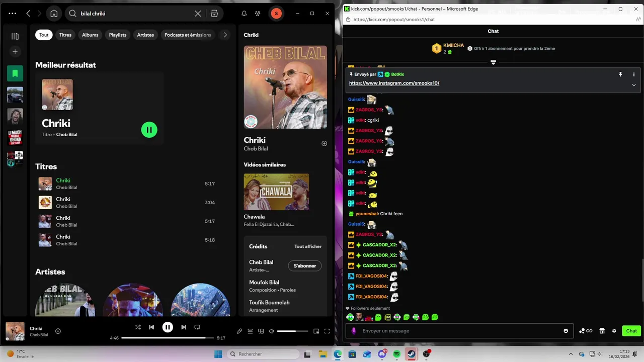Expand the Spotify library sidebar

(15, 36)
